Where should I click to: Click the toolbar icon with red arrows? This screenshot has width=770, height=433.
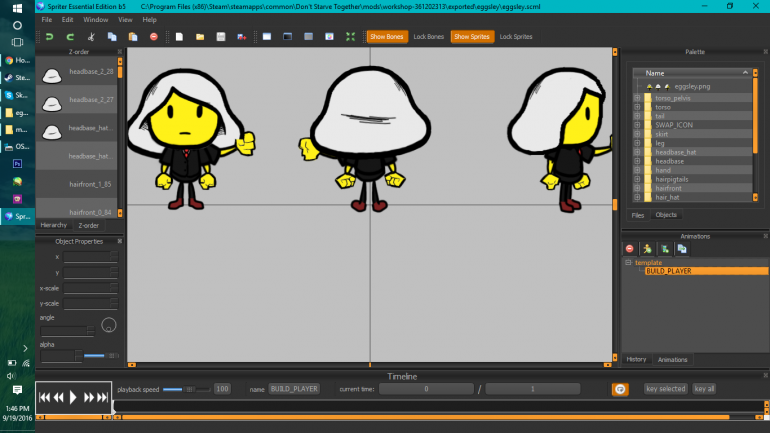tap(242, 37)
